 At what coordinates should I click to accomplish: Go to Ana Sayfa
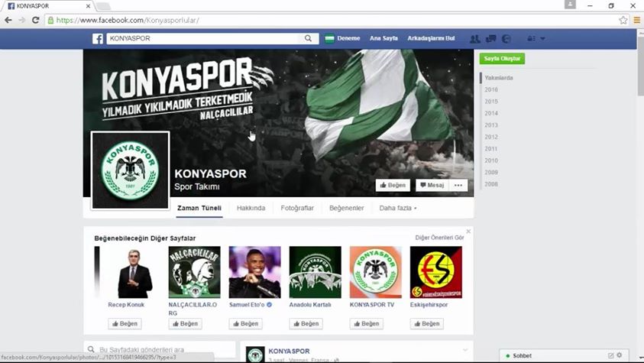[x=383, y=38]
